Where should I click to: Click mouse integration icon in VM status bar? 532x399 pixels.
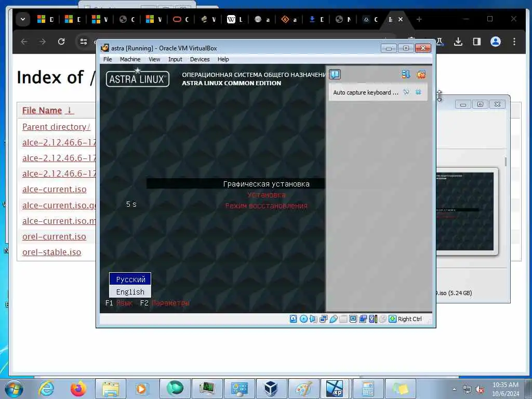point(383,319)
